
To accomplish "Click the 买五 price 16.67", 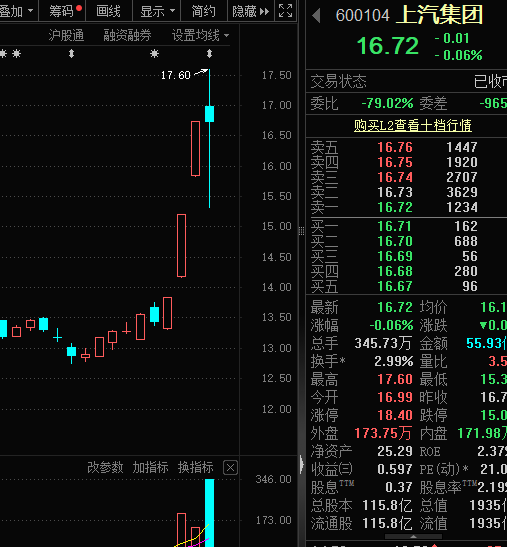I will point(395,286).
